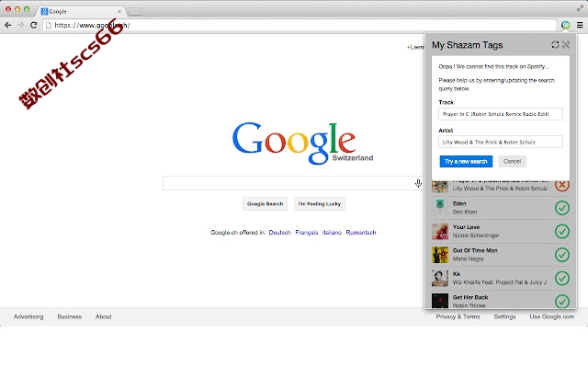588x368 pixels.
Task: Click I'm Feeling Lucky button
Action: click(x=320, y=204)
